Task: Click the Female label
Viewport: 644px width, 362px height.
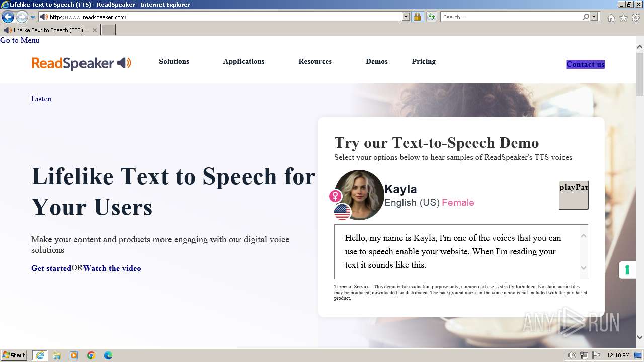Action: [458, 202]
